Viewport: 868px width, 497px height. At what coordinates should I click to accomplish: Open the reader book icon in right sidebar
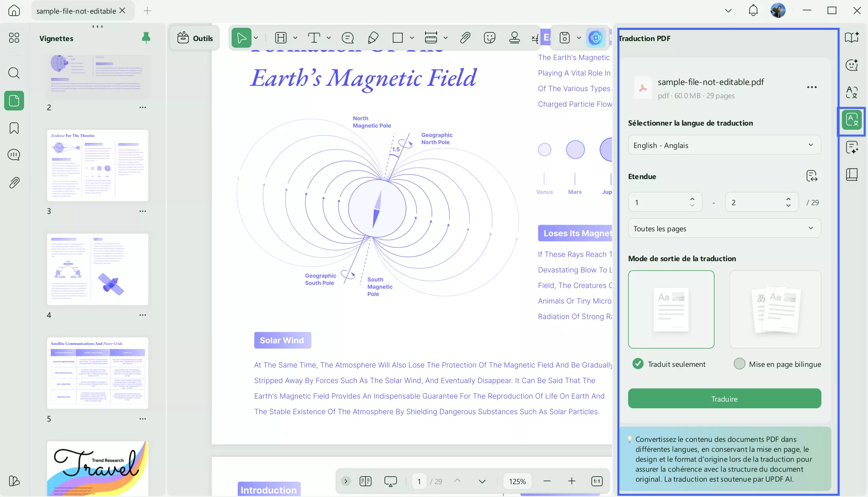pyautogui.click(x=852, y=38)
